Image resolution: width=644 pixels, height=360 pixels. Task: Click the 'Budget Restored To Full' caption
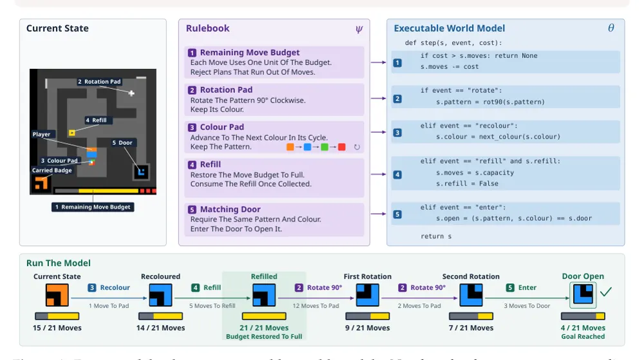tap(264, 337)
